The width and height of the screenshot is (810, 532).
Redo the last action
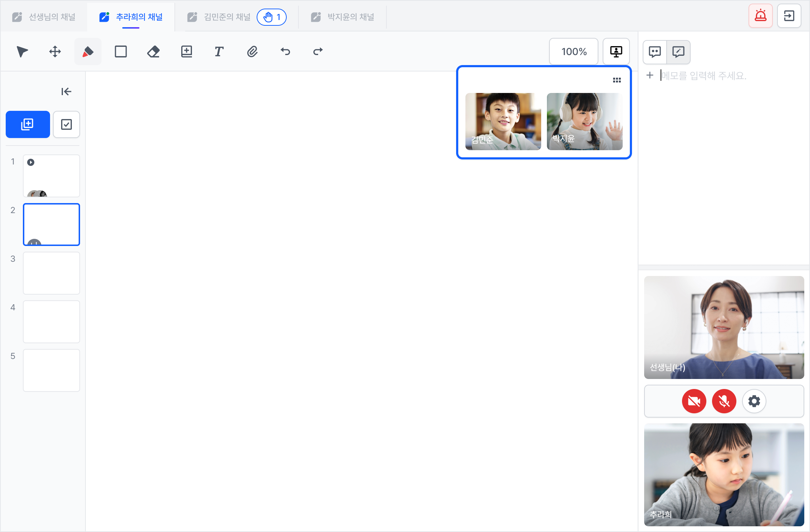pyautogui.click(x=318, y=51)
